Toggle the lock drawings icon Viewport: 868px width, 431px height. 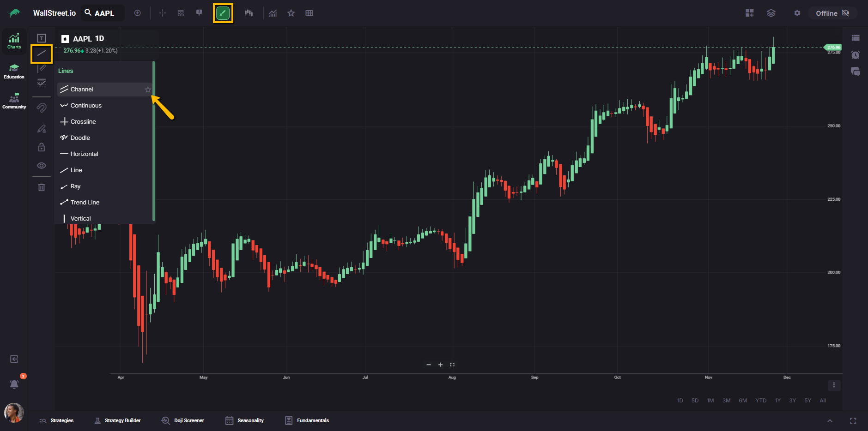[x=42, y=147]
